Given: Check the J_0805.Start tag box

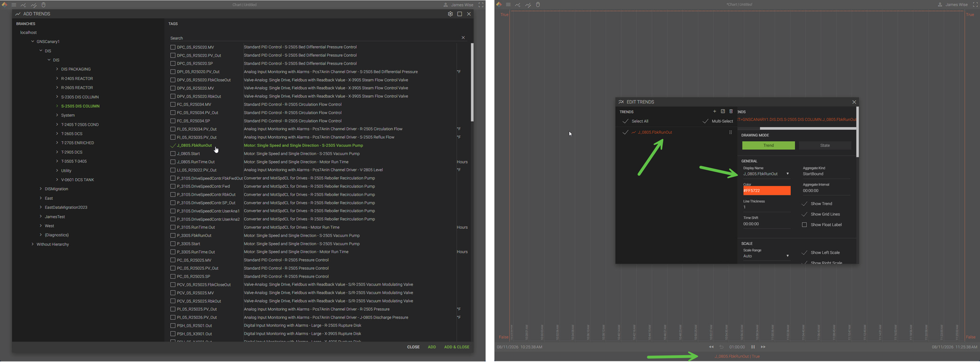Looking at the screenshot, I should pos(173,154).
